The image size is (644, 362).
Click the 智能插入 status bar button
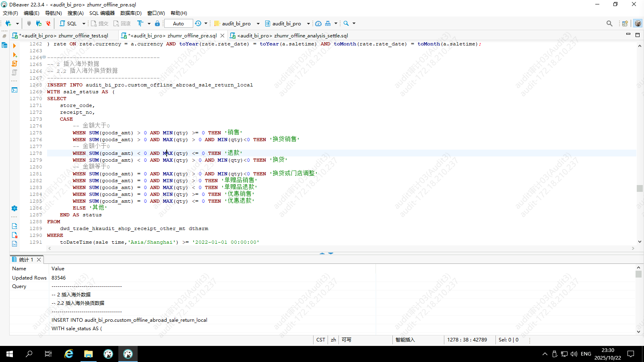[x=405, y=340]
